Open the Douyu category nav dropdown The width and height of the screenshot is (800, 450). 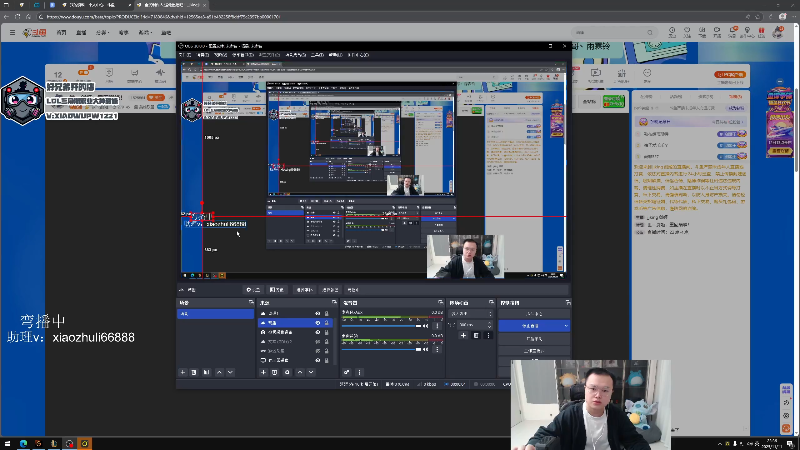point(102,33)
